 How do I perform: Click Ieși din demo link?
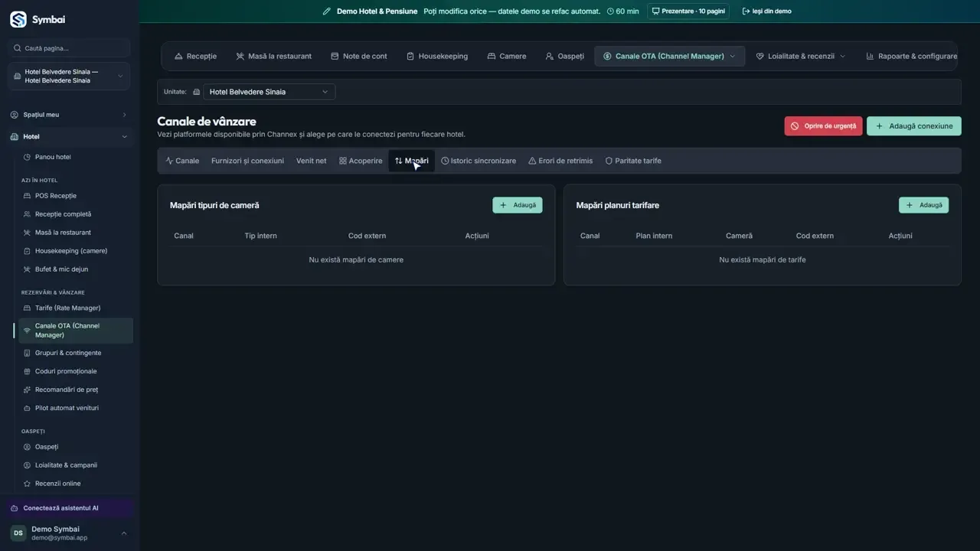(767, 11)
